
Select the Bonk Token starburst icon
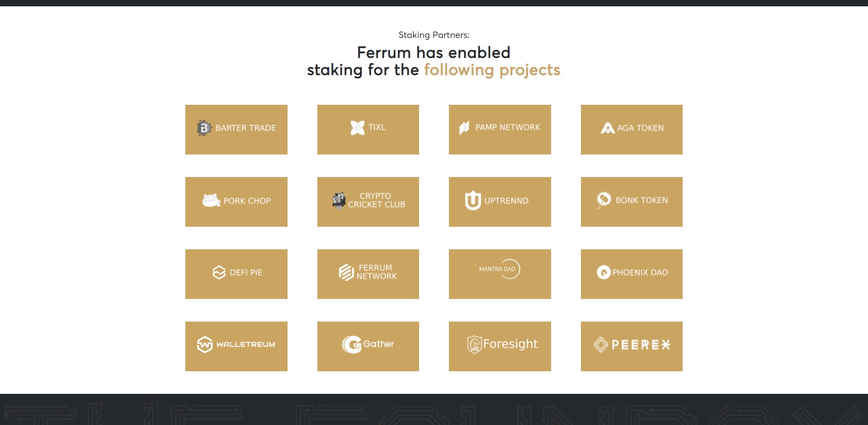tap(603, 200)
